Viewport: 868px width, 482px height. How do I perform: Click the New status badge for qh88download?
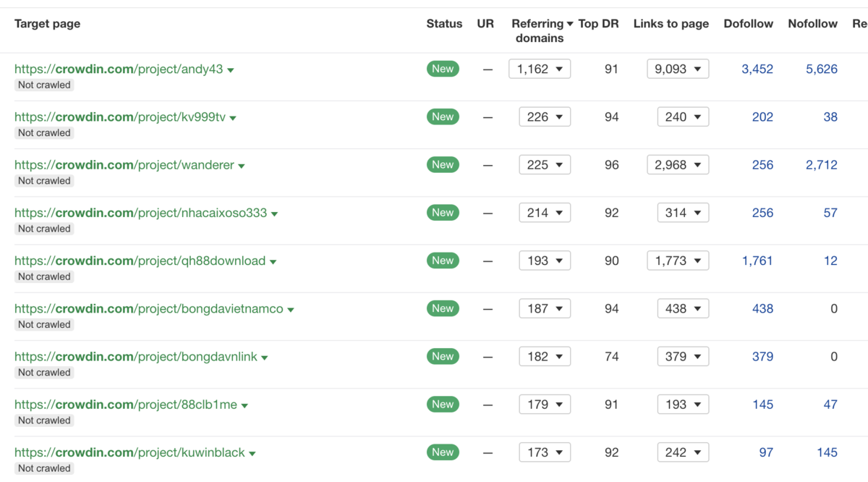tap(443, 261)
